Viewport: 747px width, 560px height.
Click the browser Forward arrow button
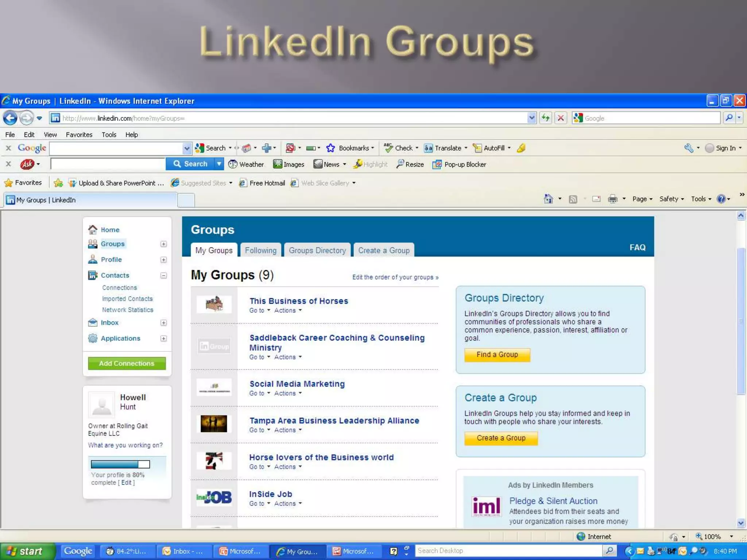(x=26, y=118)
